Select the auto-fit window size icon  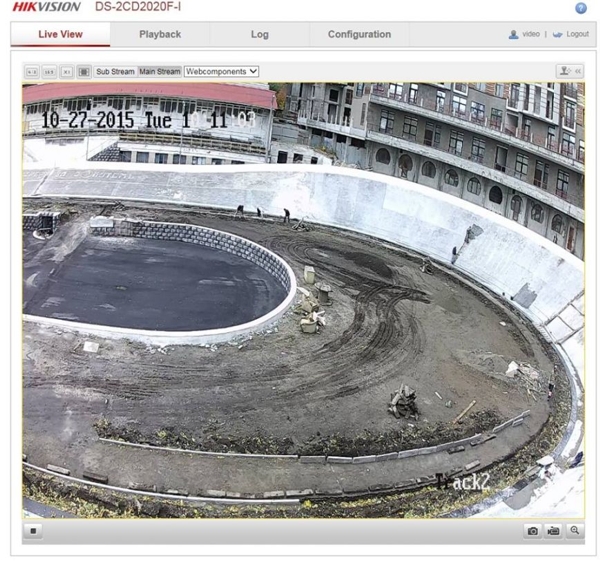[x=84, y=72]
